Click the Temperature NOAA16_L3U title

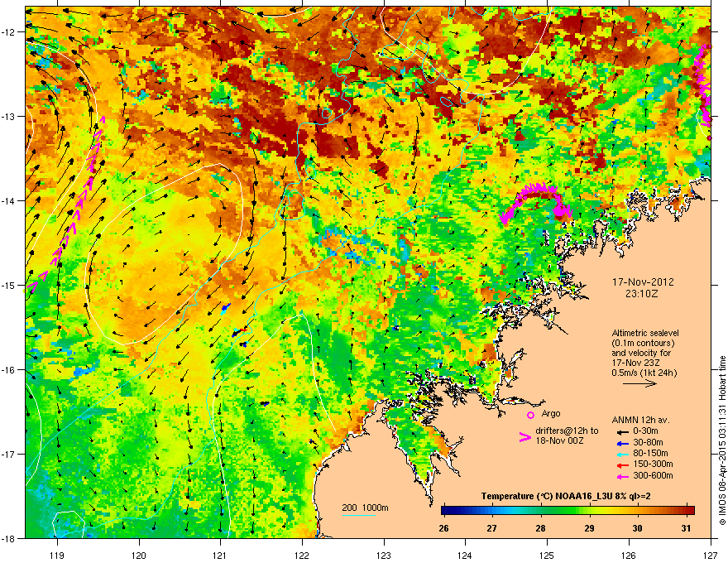[x=566, y=497]
